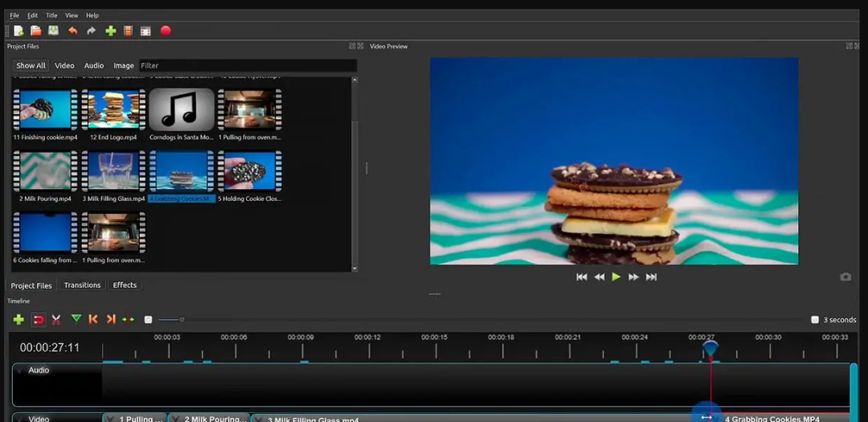Redo the last undone action
The image size is (868, 422).
[92, 31]
